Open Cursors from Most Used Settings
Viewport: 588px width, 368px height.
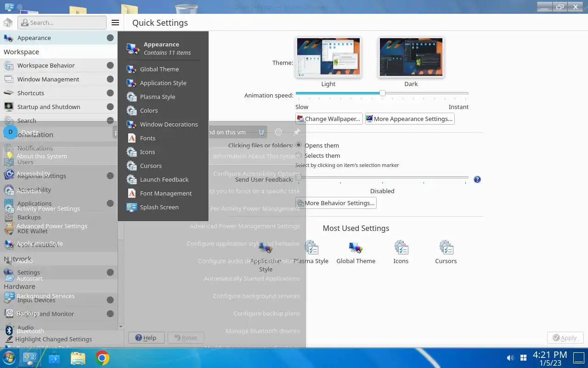pos(446,253)
